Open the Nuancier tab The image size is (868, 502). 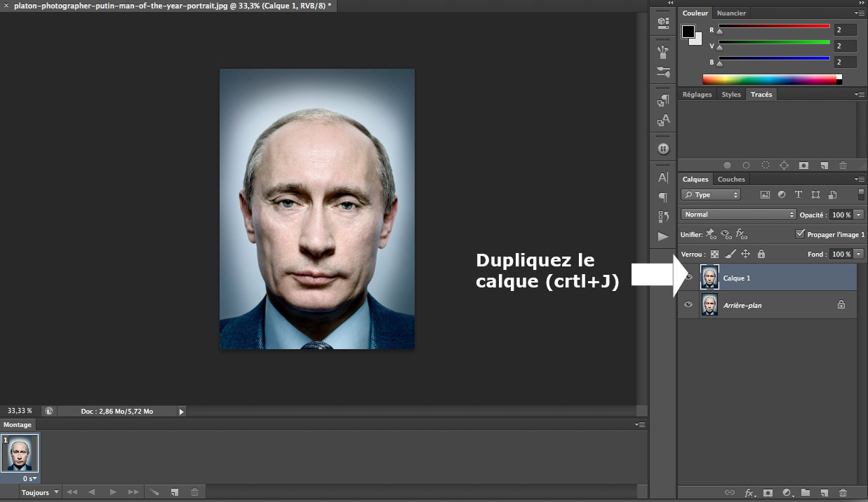coord(731,13)
